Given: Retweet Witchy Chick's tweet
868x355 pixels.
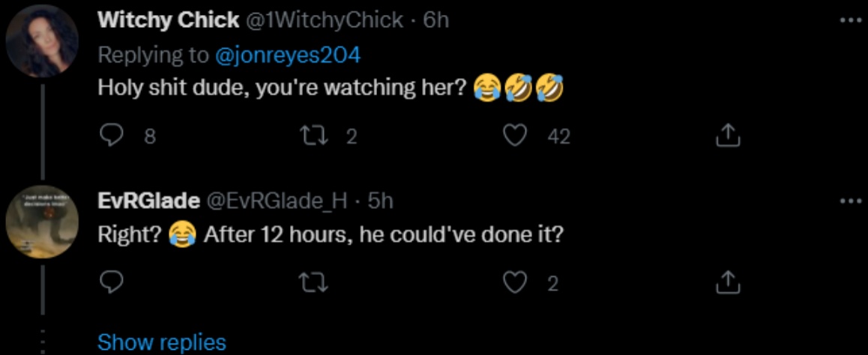Looking at the screenshot, I should click(x=309, y=135).
